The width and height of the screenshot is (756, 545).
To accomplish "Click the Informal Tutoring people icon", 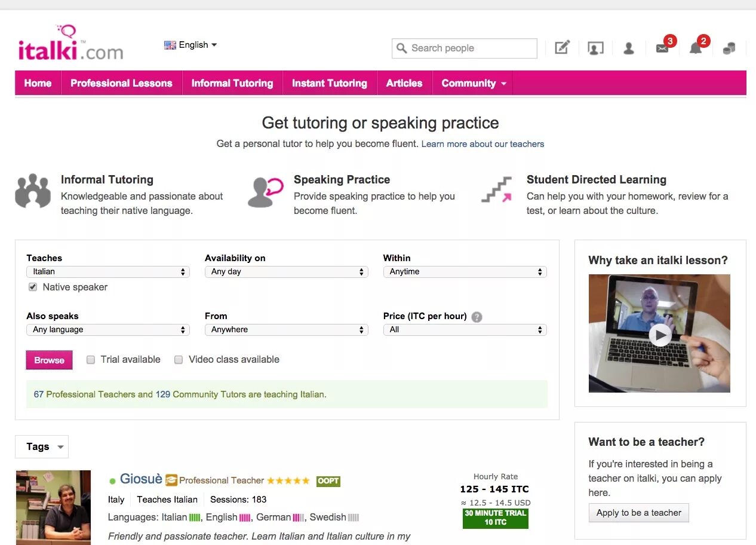I will coord(33,191).
